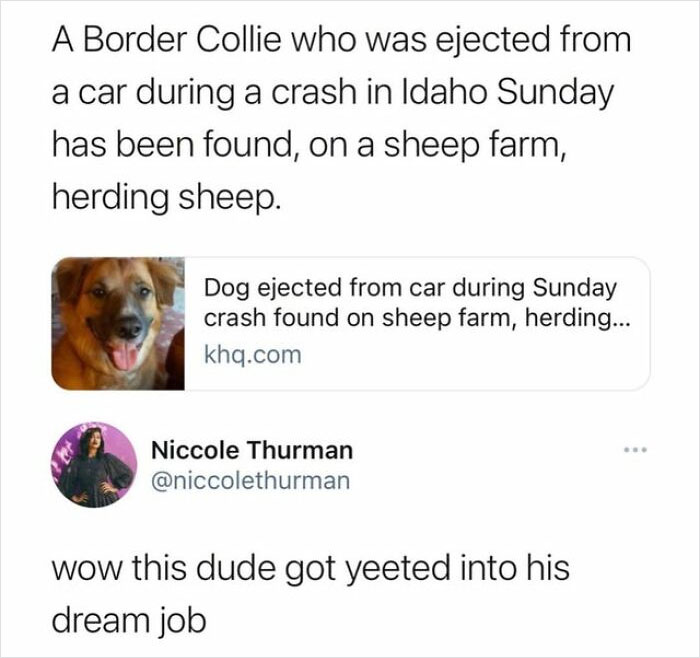Viewport: 700px width, 658px height.
Task: Click the 'dream job' text
Action: coord(128,620)
